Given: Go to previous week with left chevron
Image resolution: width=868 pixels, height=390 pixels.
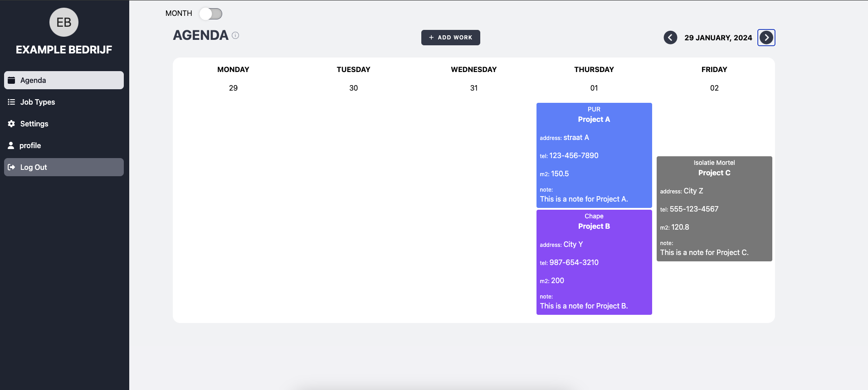Looking at the screenshot, I should (x=670, y=38).
